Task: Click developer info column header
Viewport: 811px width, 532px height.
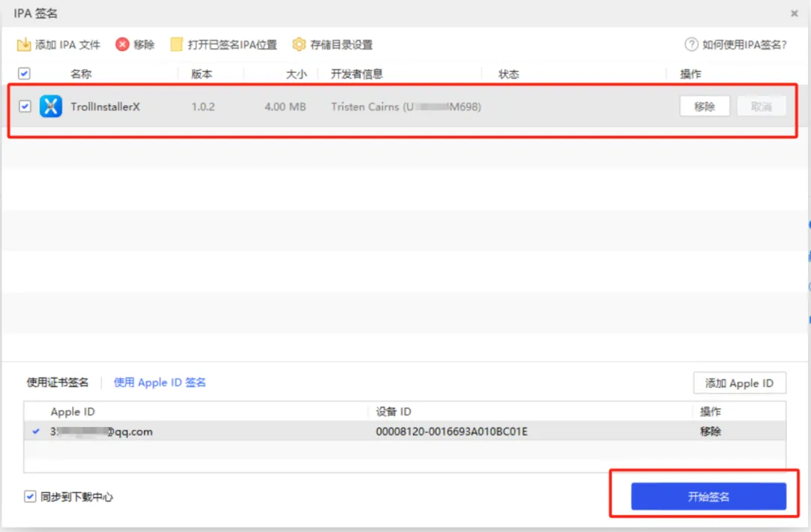Action: point(357,74)
